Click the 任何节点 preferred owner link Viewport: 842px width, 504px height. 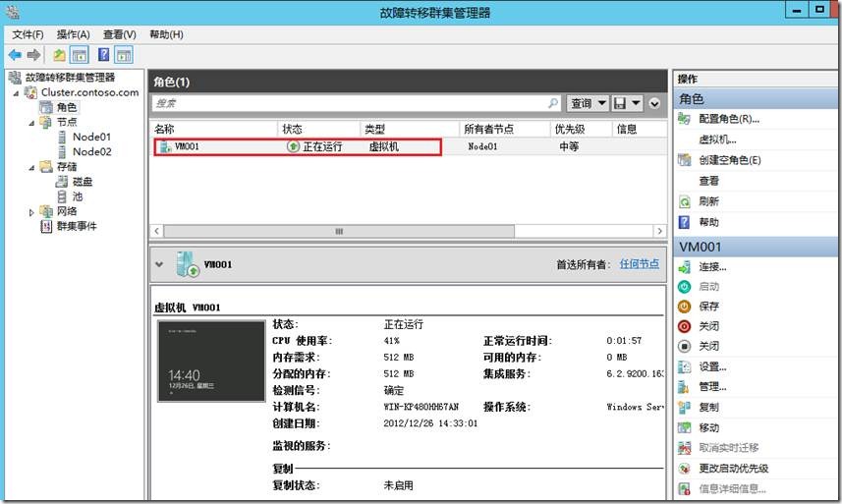pyautogui.click(x=639, y=264)
